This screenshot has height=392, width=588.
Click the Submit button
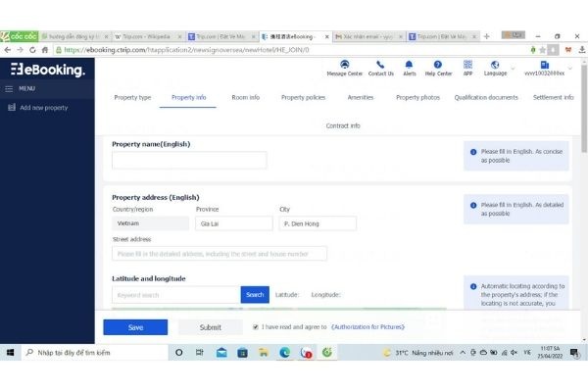(211, 327)
